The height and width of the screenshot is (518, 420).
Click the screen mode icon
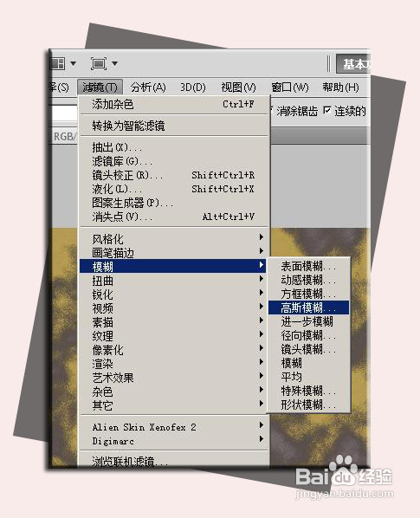[x=99, y=63]
